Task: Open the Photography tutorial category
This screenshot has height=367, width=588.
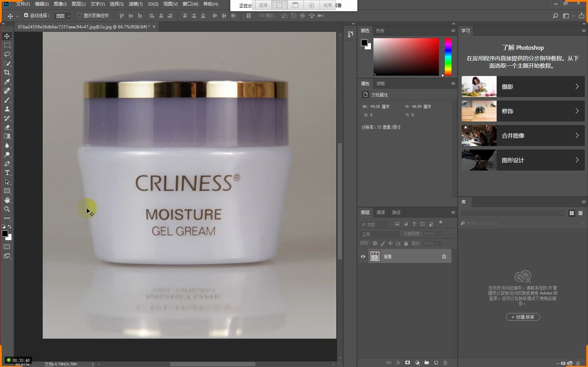Action: [523, 86]
